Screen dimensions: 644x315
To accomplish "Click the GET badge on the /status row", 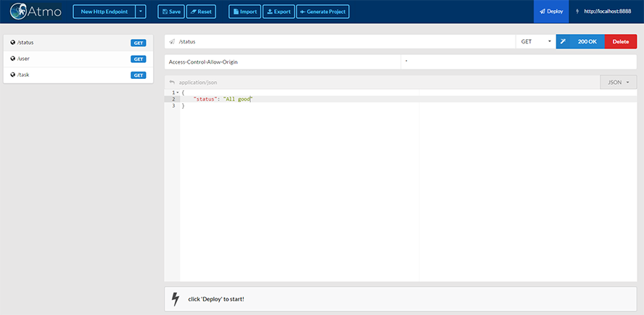I will click(x=139, y=43).
